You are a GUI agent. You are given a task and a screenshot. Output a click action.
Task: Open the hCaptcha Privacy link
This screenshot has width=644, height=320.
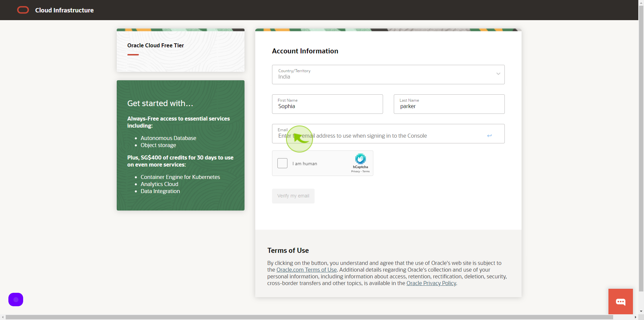coord(355,172)
